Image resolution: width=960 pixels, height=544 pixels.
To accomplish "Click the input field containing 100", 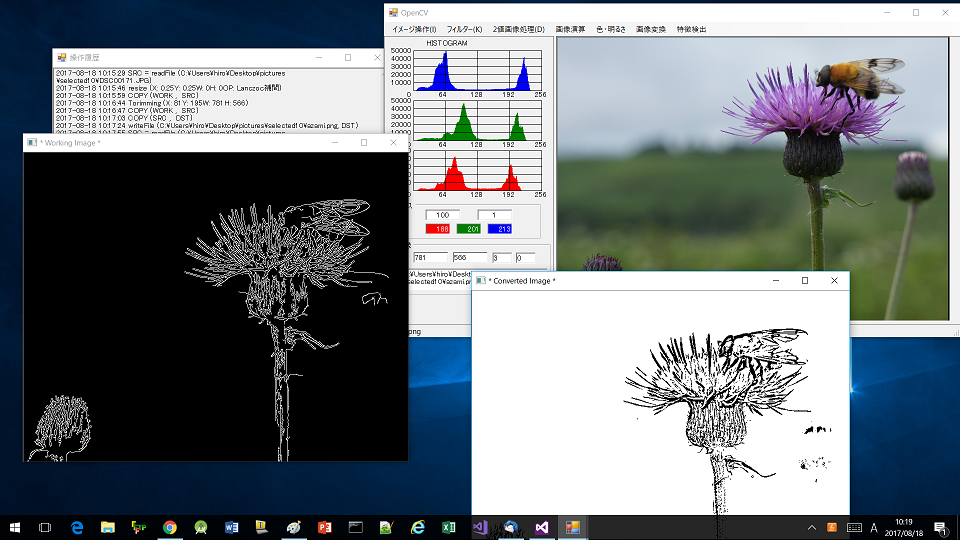I will click(x=442, y=215).
